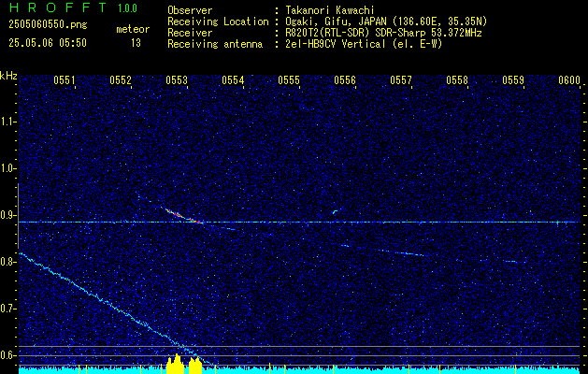Click time axis label 0554
Viewport: 588px width, 374px height.
[233, 79]
